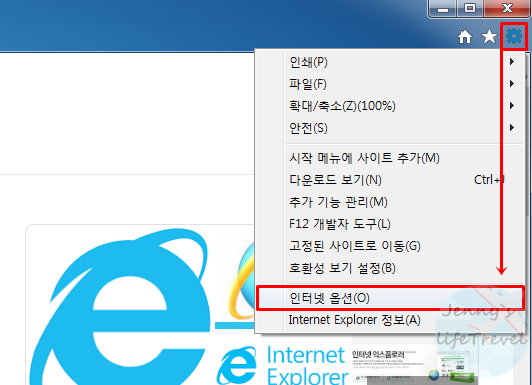Open the Home page icon

465,37
